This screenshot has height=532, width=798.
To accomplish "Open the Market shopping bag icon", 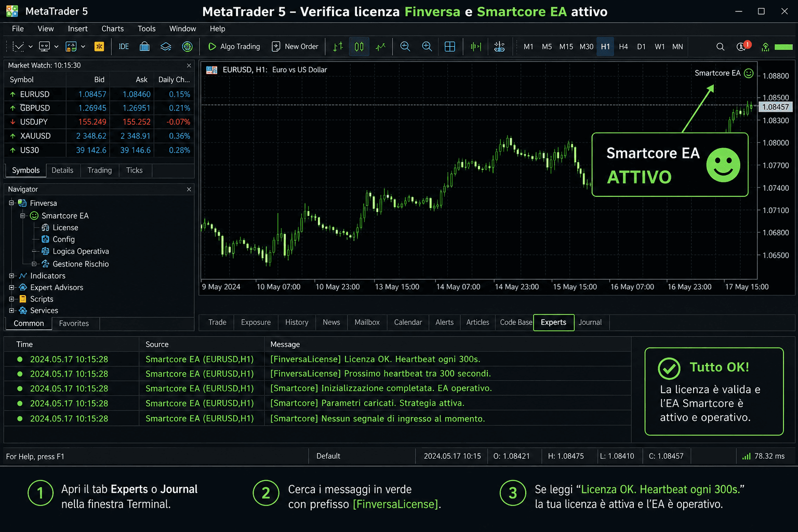I will [145, 47].
